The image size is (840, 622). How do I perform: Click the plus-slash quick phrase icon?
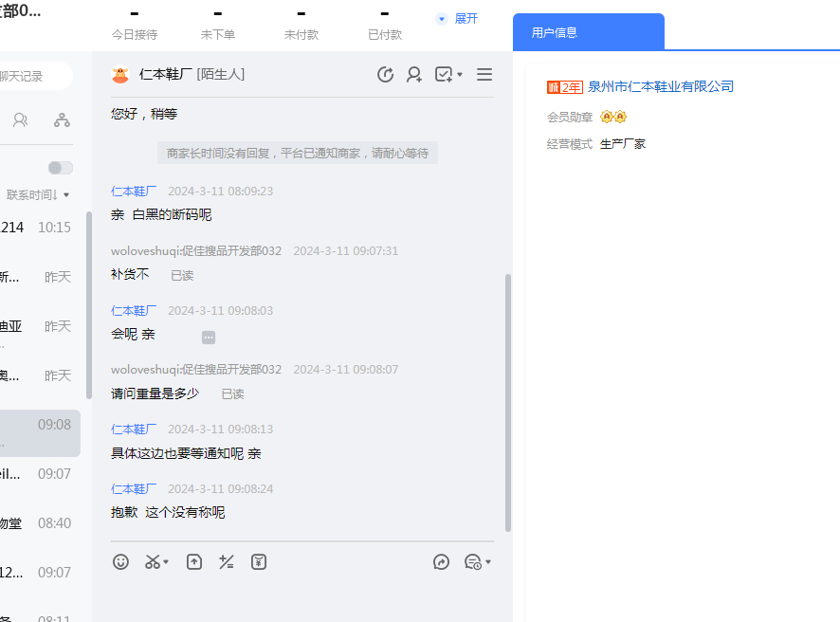[226, 562]
